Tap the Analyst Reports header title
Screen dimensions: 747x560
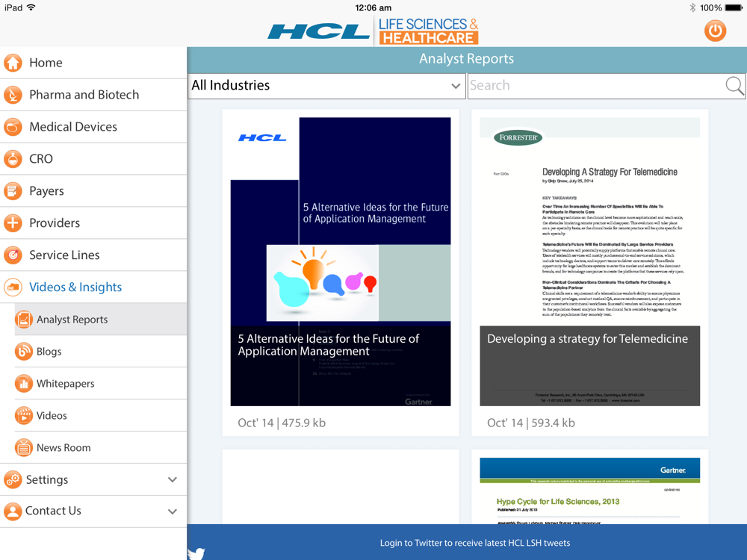click(466, 58)
